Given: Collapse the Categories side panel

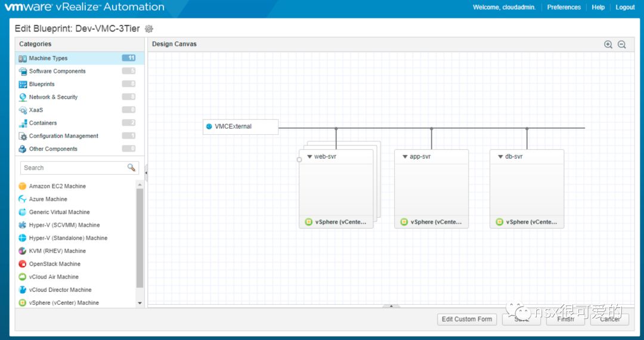Looking at the screenshot, I should [x=146, y=173].
